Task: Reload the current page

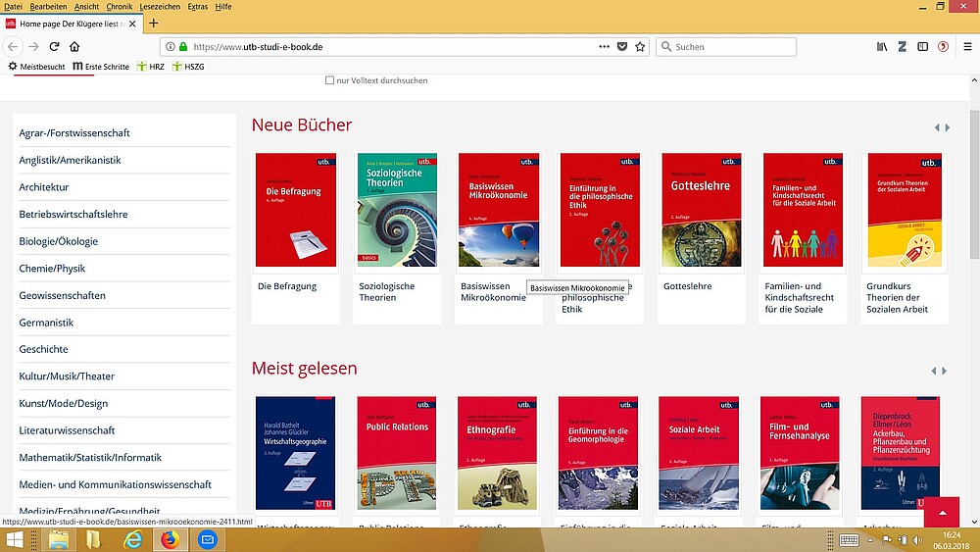Action: tap(54, 46)
